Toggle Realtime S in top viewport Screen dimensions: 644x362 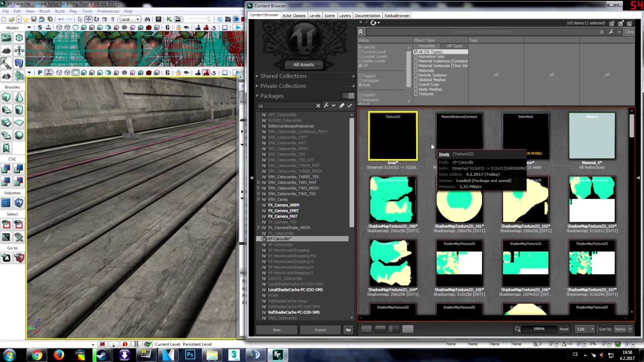(40, 28)
